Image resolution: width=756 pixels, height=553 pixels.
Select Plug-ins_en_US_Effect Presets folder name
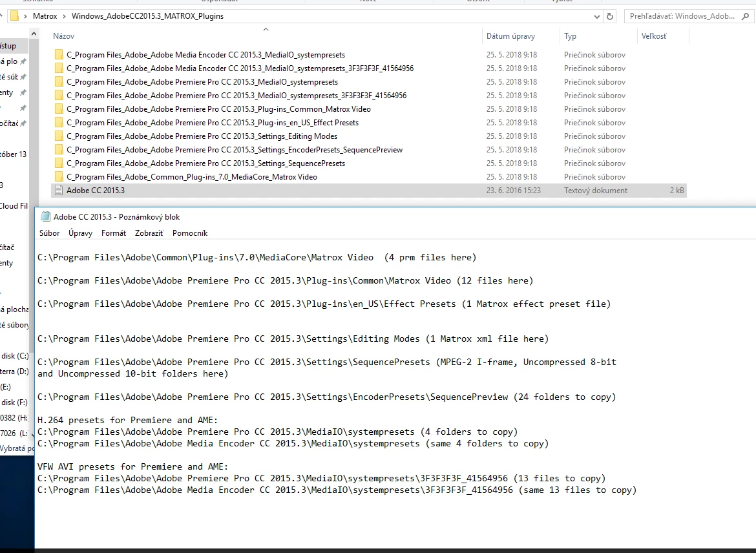[x=213, y=122]
